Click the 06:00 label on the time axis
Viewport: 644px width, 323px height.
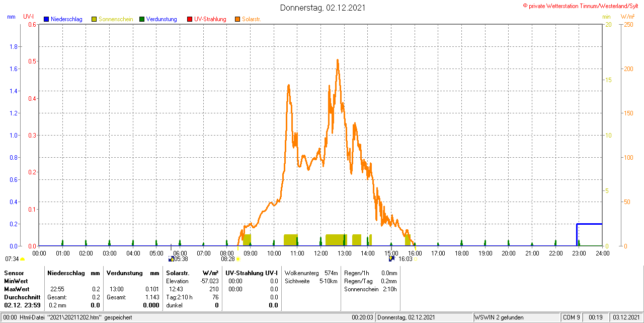[180, 253]
